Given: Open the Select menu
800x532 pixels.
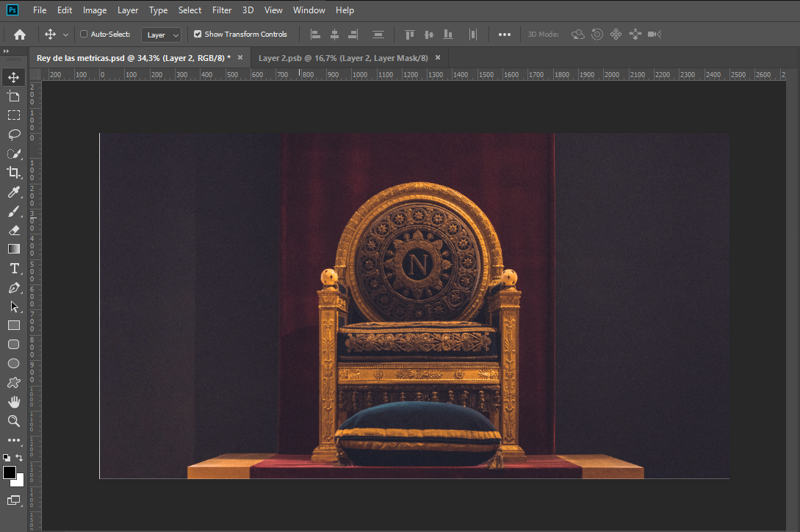Looking at the screenshot, I should point(190,10).
